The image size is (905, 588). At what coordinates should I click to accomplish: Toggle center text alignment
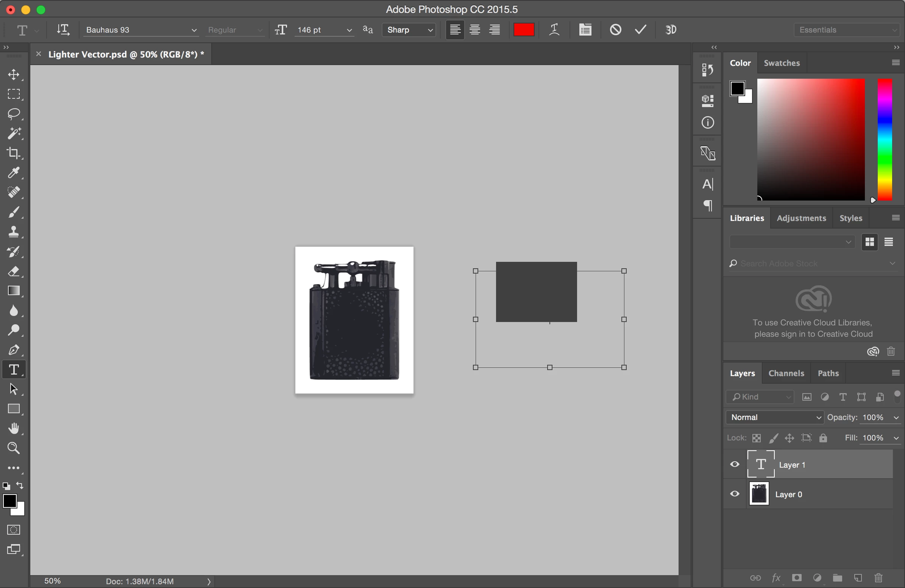point(474,30)
